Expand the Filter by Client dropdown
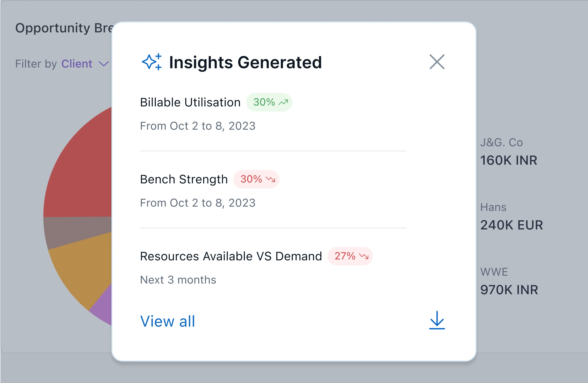The width and height of the screenshot is (588, 383). (77, 64)
